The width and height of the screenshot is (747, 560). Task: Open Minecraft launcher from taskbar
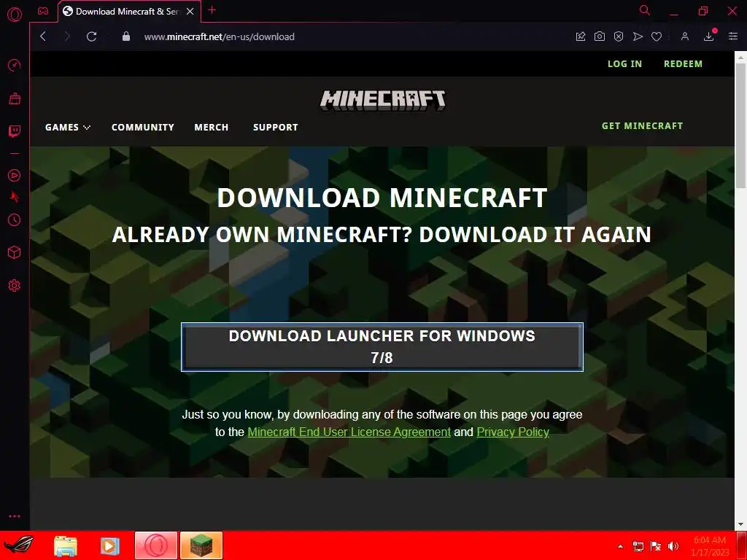[x=201, y=545]
